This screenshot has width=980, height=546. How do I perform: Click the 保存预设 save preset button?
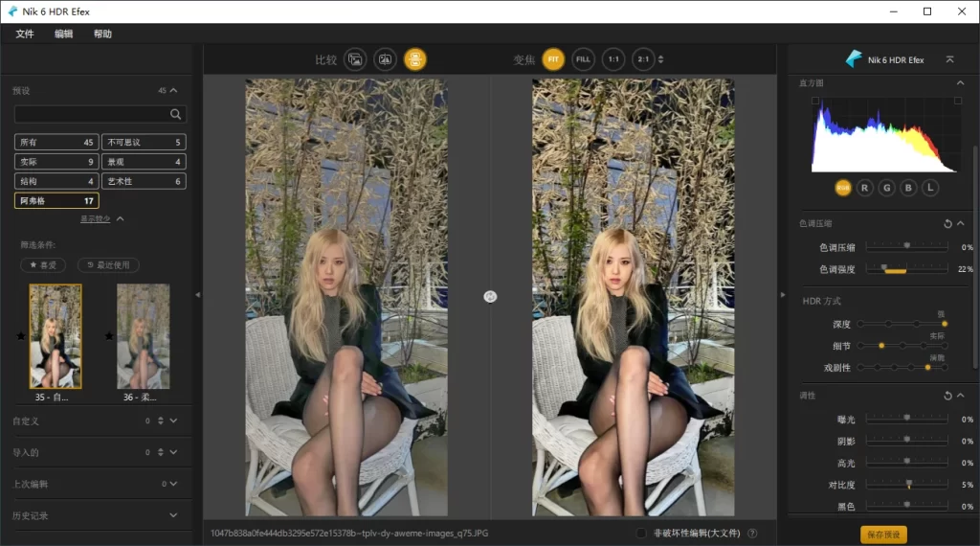pyautogui.click(x=883, y=535)
